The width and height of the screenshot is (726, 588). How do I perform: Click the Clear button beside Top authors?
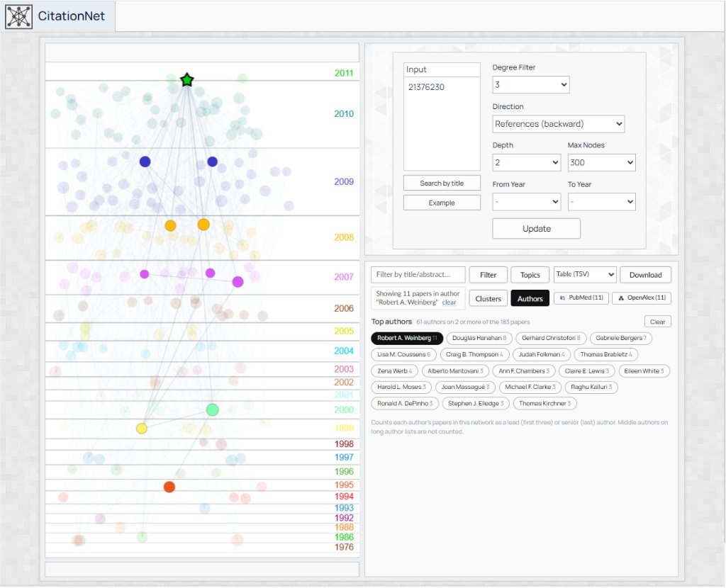pos(657,322)
